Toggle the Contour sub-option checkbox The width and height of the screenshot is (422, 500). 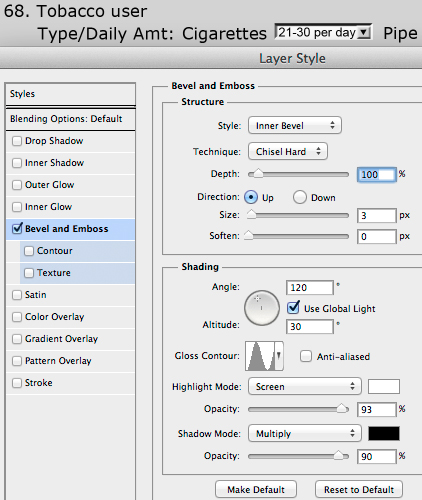pos(29,251)
